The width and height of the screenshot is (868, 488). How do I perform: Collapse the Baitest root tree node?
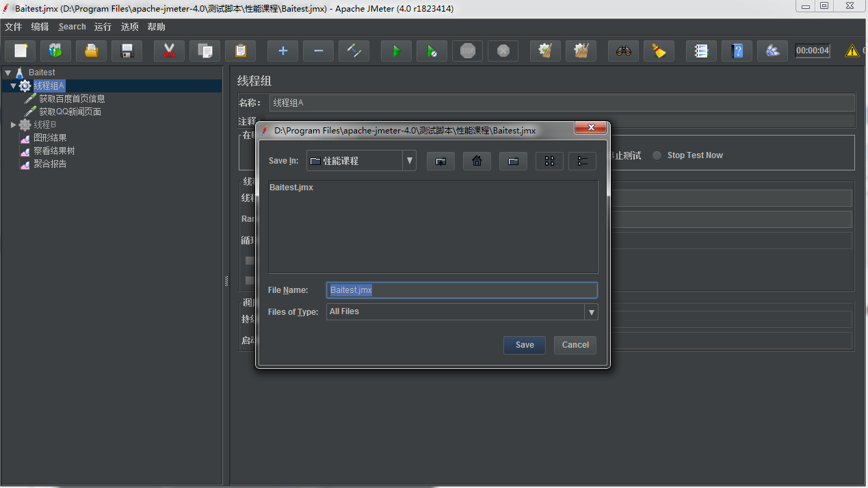click(8, 72)
